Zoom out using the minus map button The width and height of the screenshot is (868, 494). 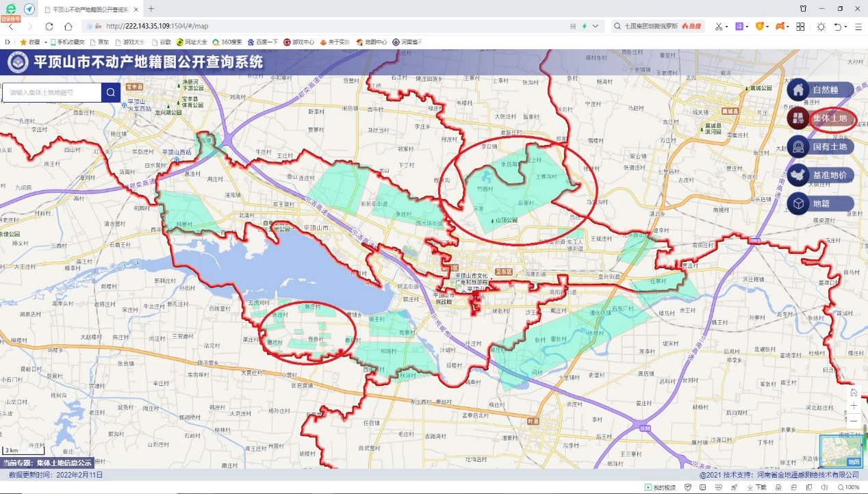click(854, 420)
